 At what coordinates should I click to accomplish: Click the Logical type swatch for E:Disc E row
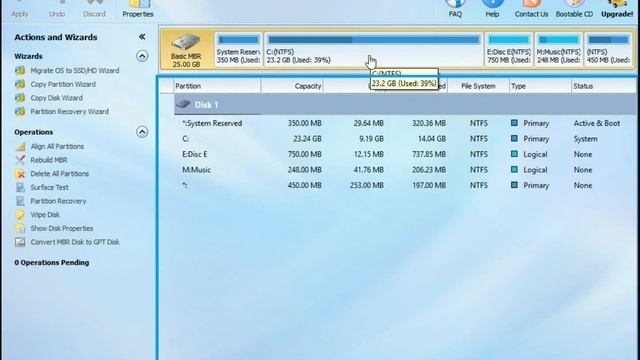pos(514,154)
